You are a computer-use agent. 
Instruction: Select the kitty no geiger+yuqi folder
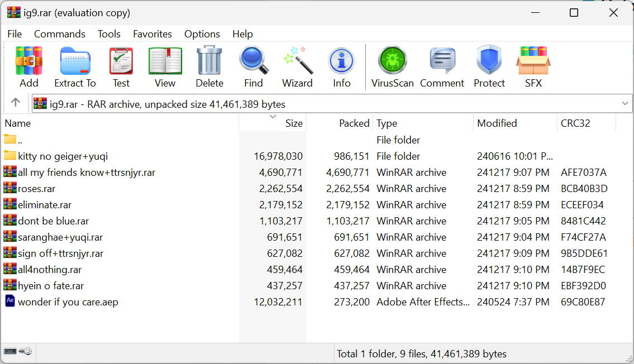63,156
